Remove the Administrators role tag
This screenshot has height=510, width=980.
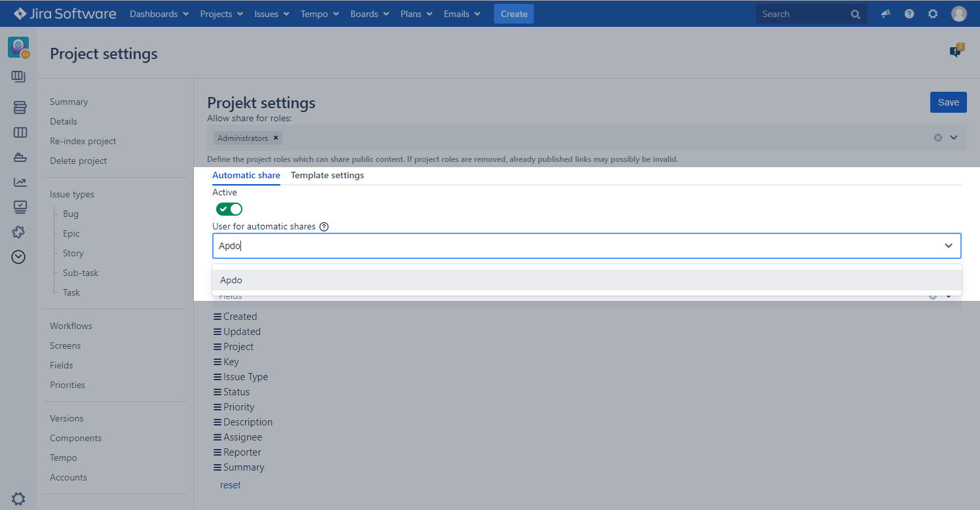pyautogui.click(x=276, y=138)
